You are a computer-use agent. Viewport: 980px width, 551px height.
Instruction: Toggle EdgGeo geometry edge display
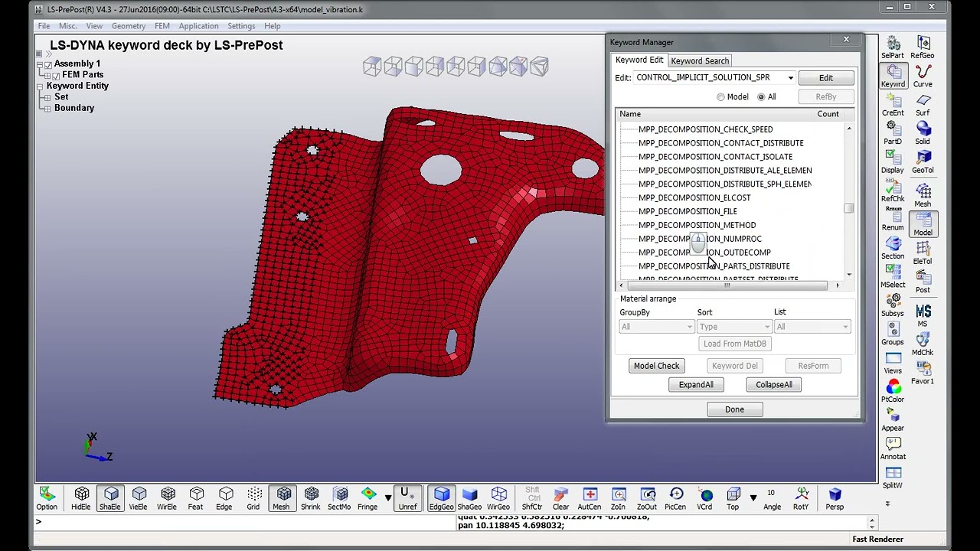(x=441, y=498)
